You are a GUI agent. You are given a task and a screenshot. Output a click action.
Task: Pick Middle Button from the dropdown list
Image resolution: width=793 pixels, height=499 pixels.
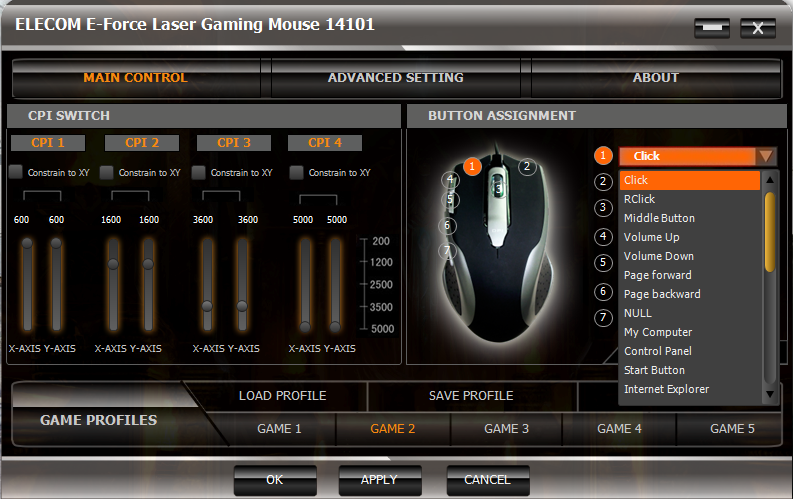click(x=689, y=218)
